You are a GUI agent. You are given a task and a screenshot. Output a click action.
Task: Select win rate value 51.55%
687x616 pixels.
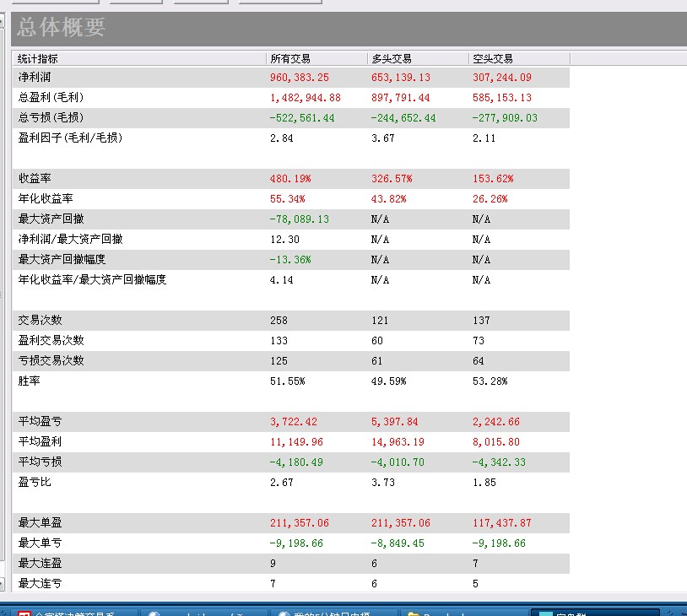(x=288, y=381)
